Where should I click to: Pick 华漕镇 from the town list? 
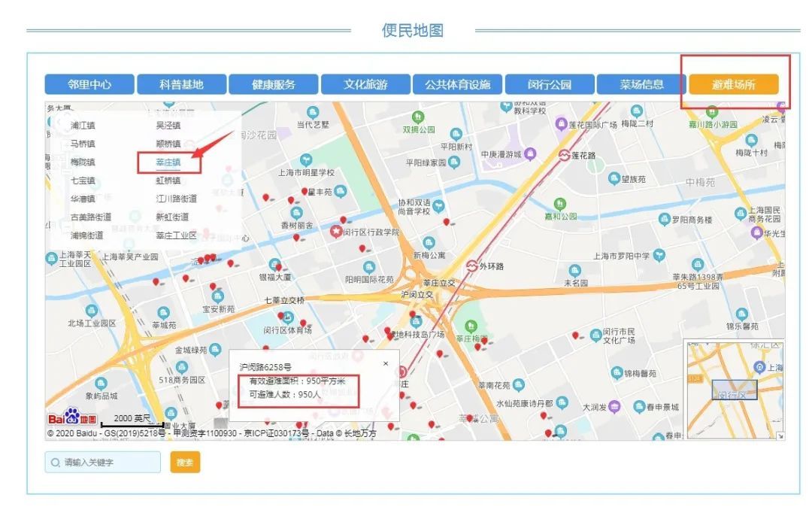83,199
